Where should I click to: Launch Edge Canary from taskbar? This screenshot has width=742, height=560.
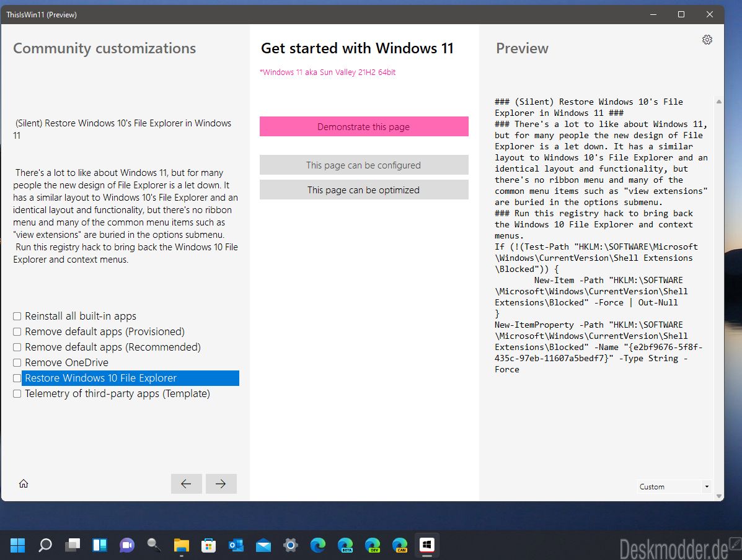400,545
